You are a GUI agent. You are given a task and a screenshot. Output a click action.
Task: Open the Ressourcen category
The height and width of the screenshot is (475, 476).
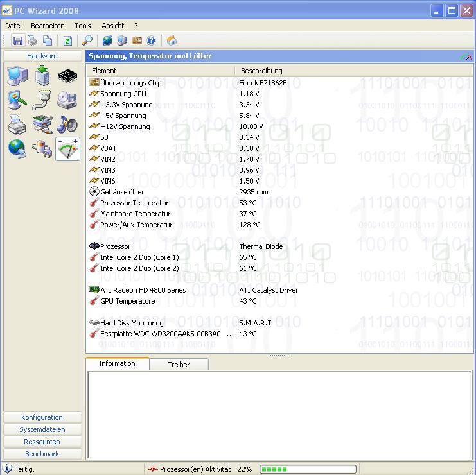(42, 442)
